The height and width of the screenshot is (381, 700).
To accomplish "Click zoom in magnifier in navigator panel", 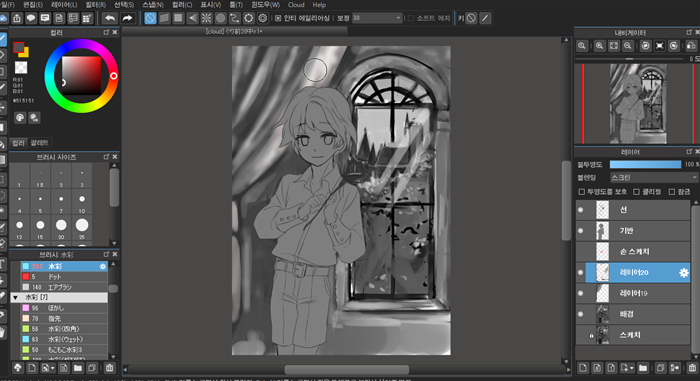I will [x=599, y=46].
